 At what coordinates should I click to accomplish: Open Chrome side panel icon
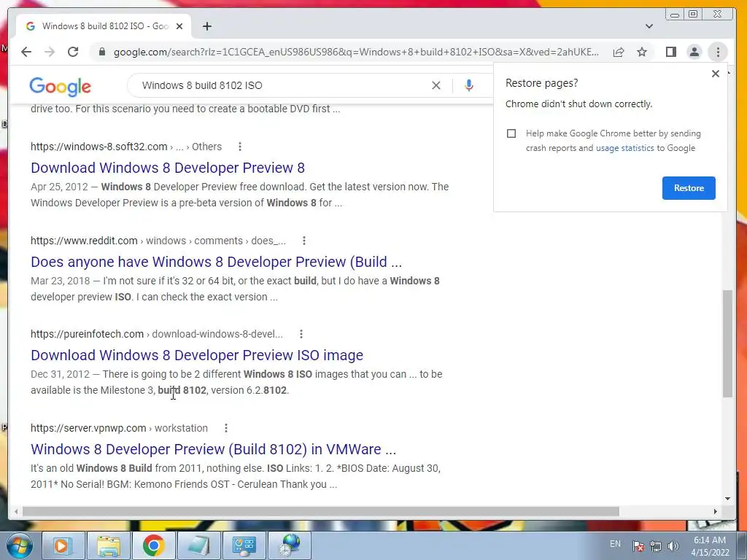(671, 52)
